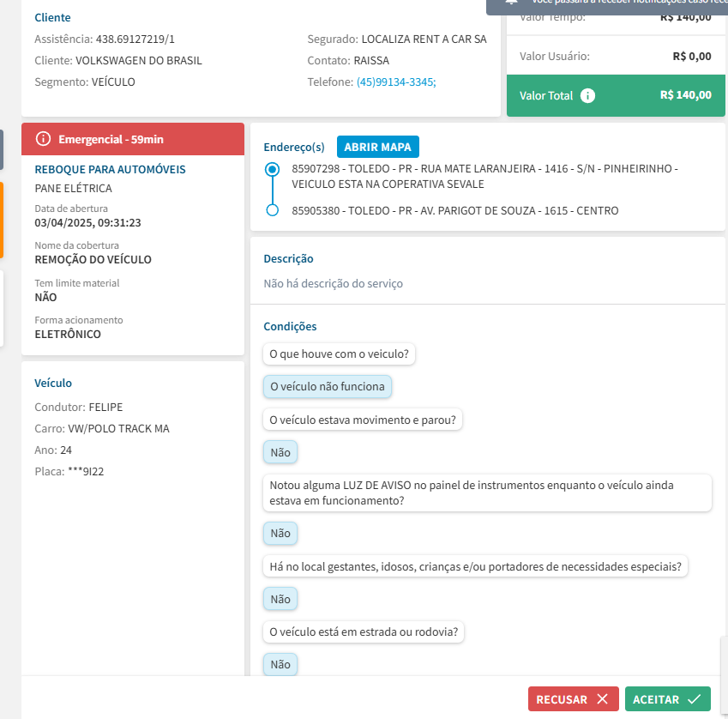
Task: Click the red Emergencial - 59min banner
Action: click(x=133, y=139)
